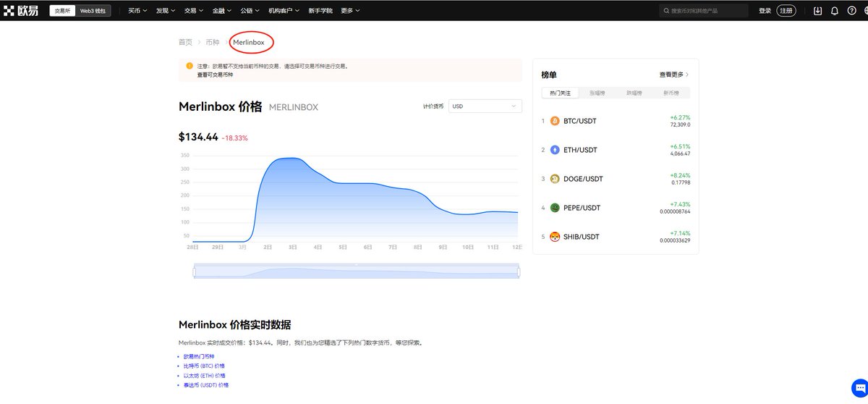868x404 pixels.
Task: Open the help question-mark icon
Action: coord(851,11)
